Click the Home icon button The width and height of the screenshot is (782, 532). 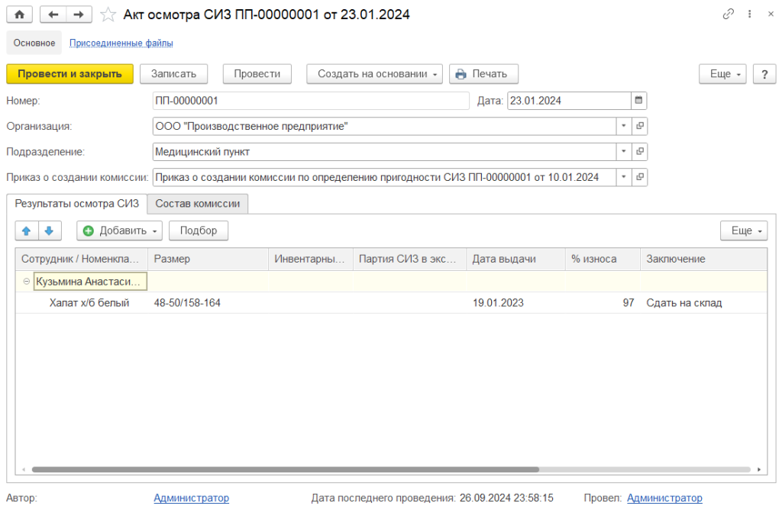tap(20, 15)
